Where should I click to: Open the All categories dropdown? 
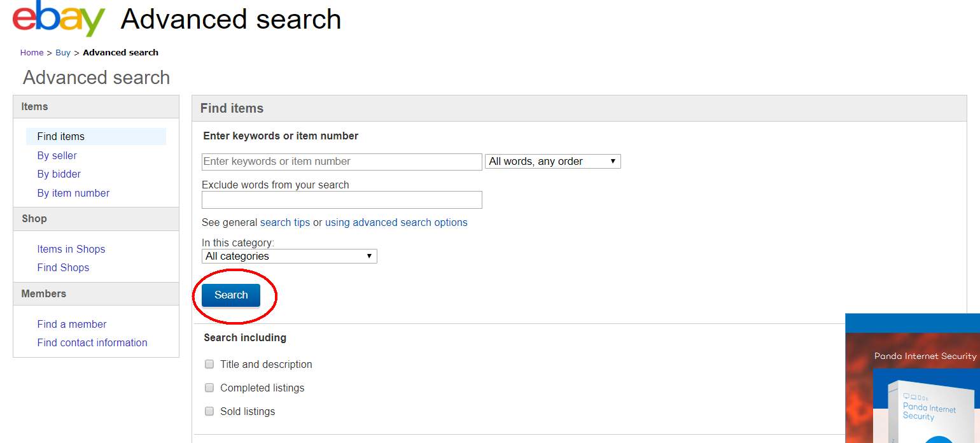290,256
